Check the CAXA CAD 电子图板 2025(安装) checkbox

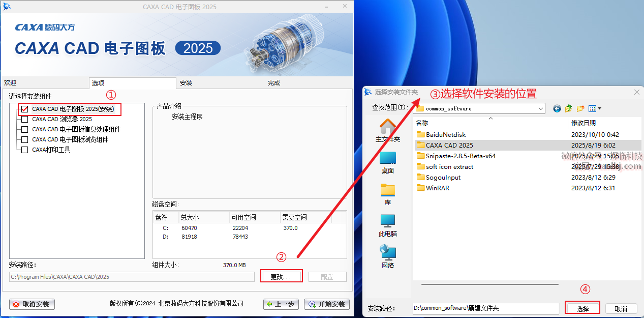(24, 109)
